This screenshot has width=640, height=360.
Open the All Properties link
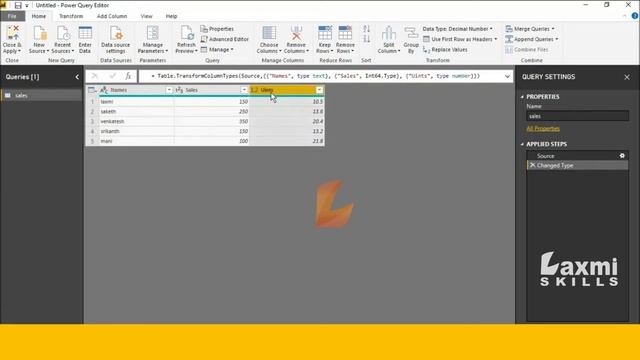click(543, 129)
